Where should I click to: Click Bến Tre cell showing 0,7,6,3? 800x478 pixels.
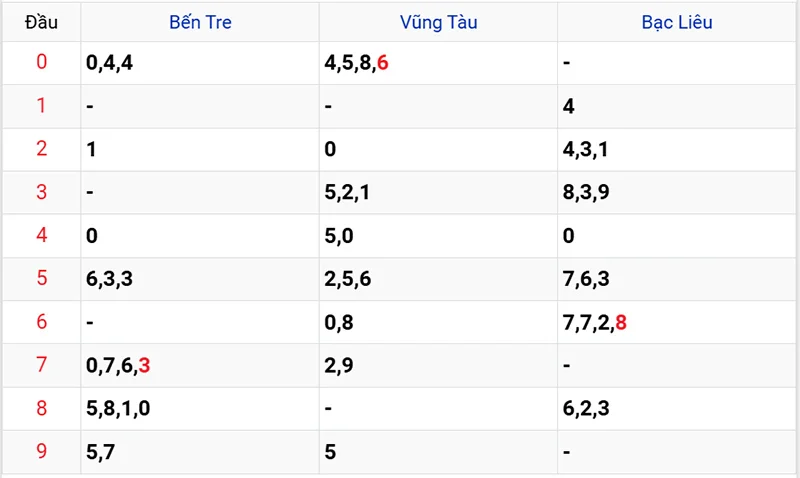[x=118, y=366]
